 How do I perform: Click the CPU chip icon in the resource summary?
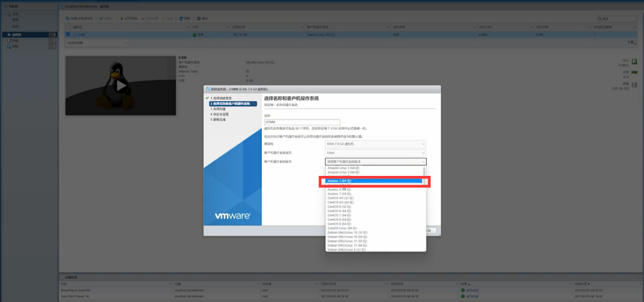634,62
